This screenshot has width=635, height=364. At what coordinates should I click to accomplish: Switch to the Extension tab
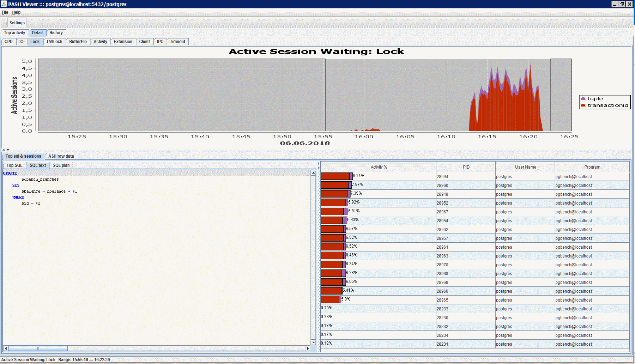(123, 41)
